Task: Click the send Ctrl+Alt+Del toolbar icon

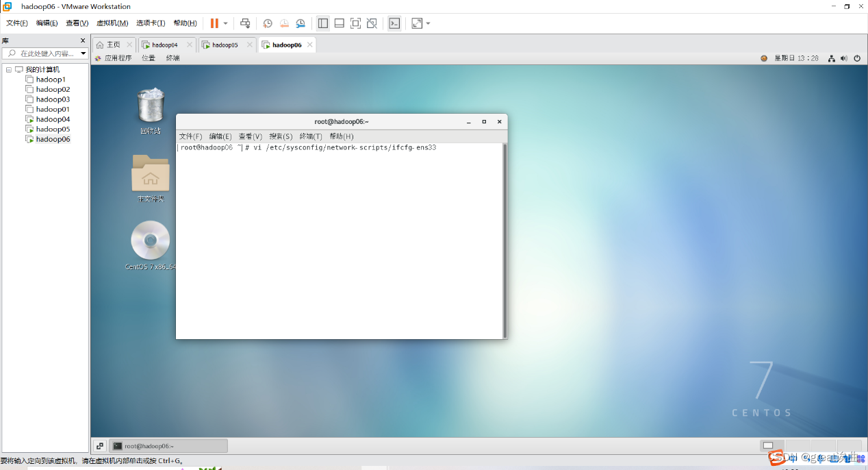Action: (x=245, y=23)
